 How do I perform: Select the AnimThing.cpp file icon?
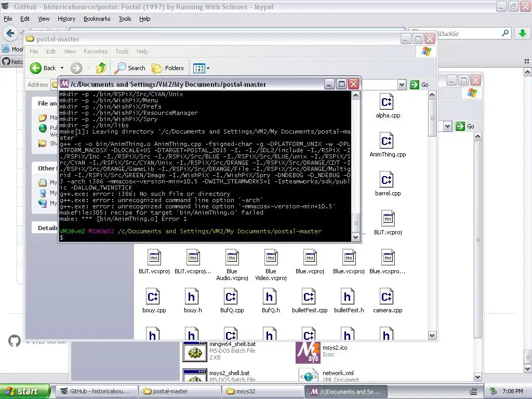[x=388, y=141]
